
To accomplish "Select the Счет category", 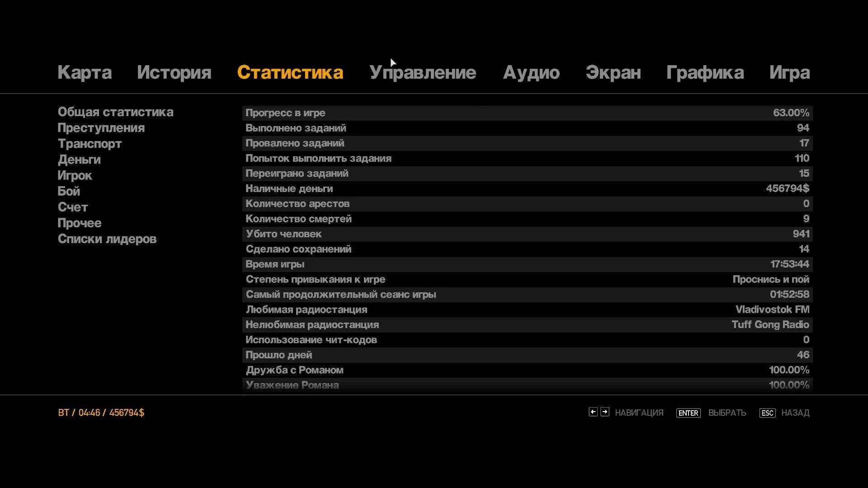I will pyautogui.click(x=72, y=207).
